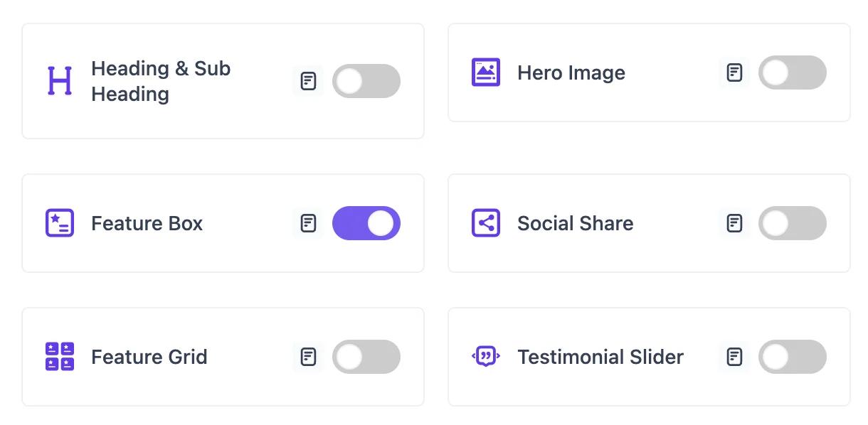Viewport: 868px width, 425px height.
Task: Click the Feature Box card label
Action: pyautogui.click(x=147, y=223)
